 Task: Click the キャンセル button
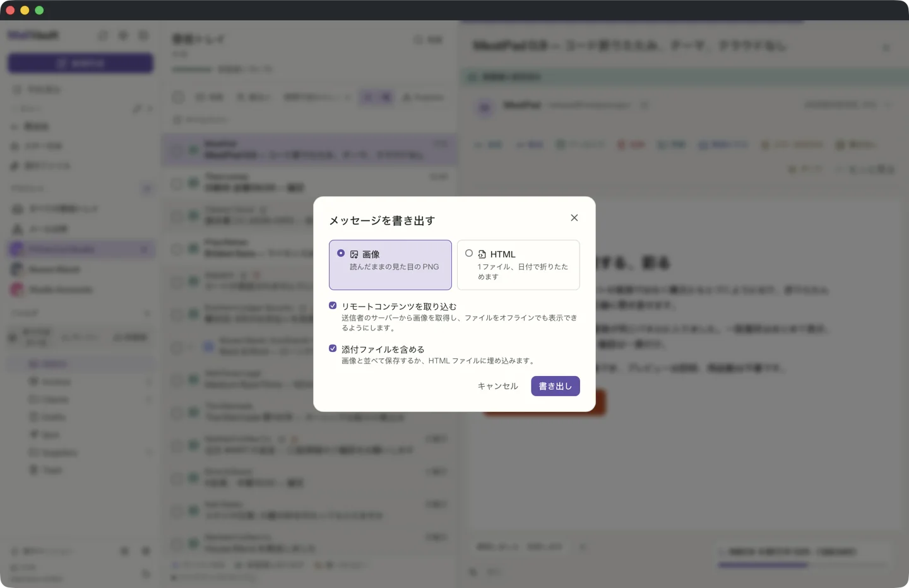[497, 386]
